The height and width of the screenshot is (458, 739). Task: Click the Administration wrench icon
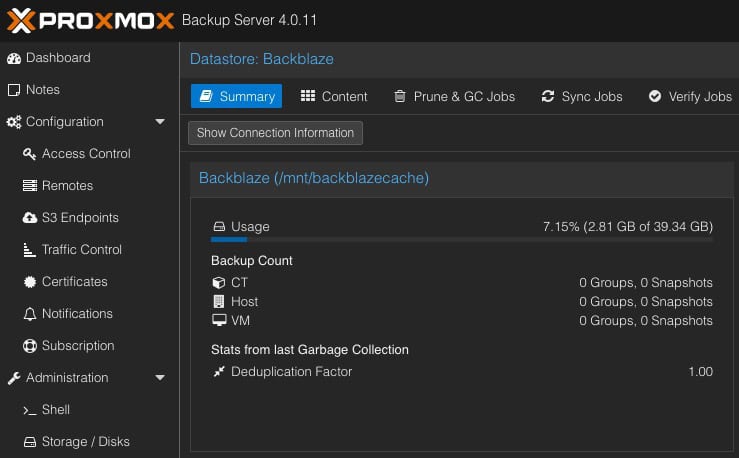14,378
